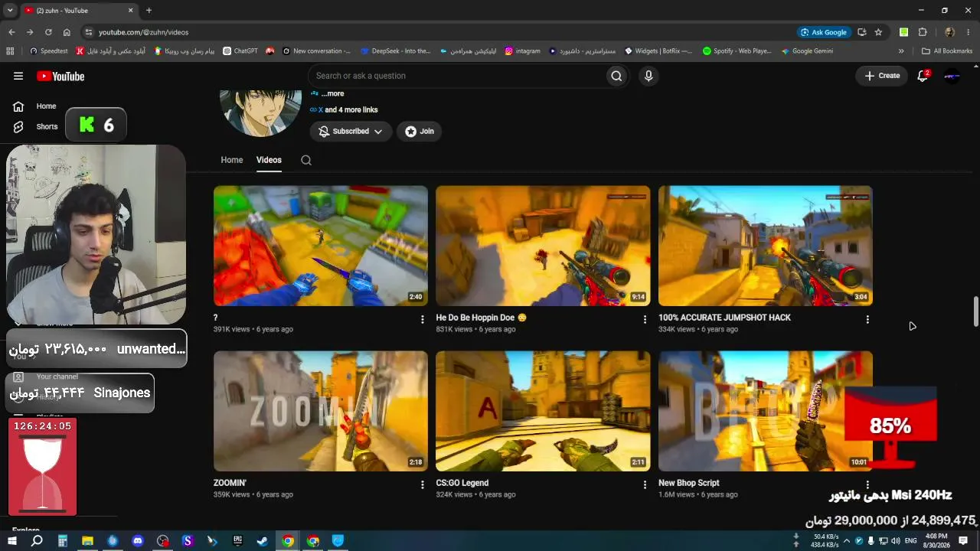Show hidden system tray icons

tap(847, 541)
